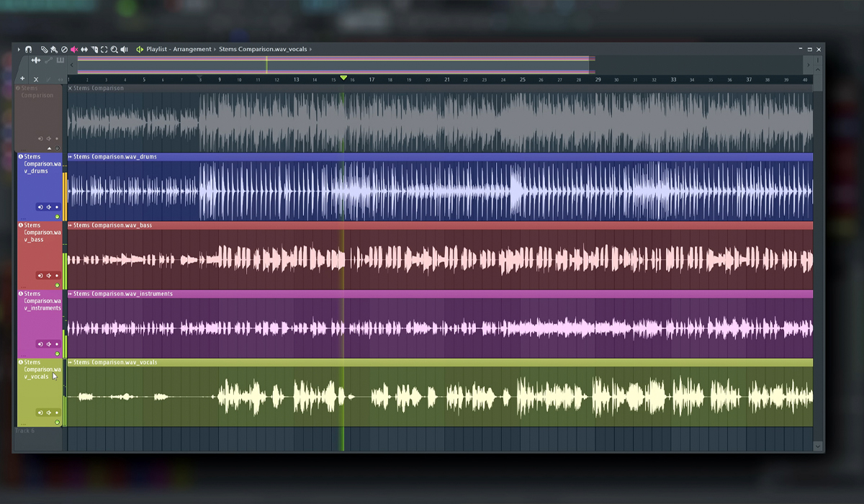
Task: Open the playlist options arrow at top left
Action: click(x=19, y=50)
